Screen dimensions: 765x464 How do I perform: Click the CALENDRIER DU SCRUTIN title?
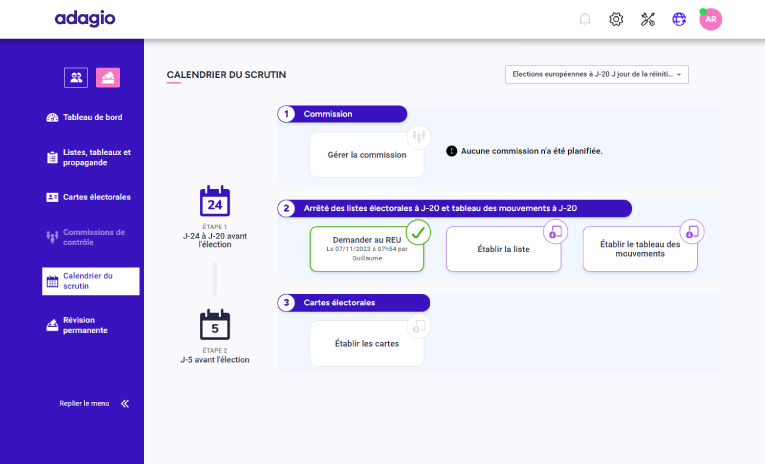click(226, 75)
